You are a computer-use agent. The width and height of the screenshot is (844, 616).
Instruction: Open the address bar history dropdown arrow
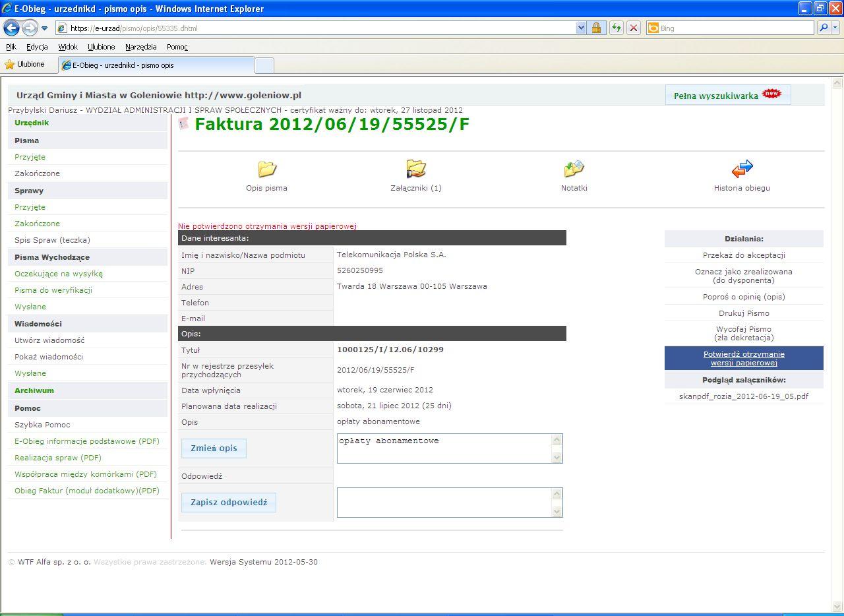click(x=581, y=28)
